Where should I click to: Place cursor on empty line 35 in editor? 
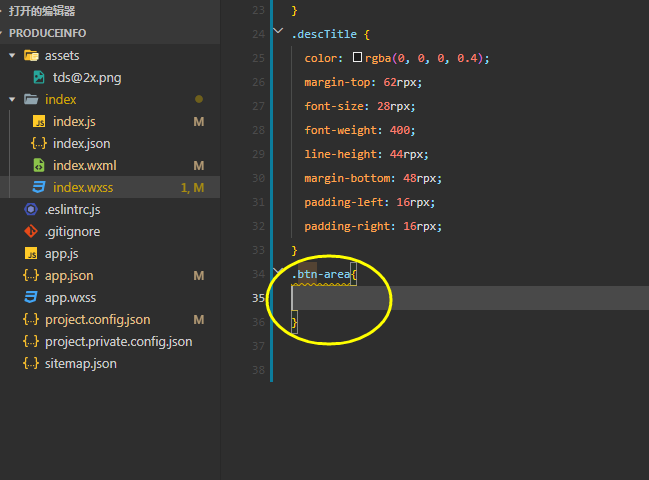point(470,298)
